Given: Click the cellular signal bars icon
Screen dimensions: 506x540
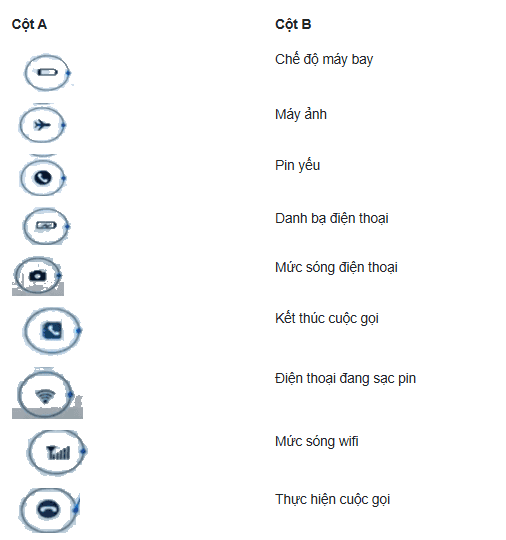Looking at the screenshot, I should coord(57,452).
